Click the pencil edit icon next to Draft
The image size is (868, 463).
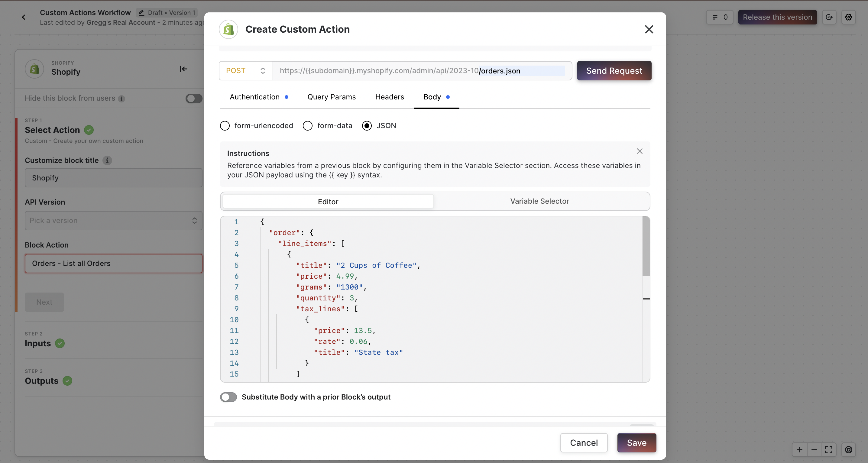click(141, 13)
